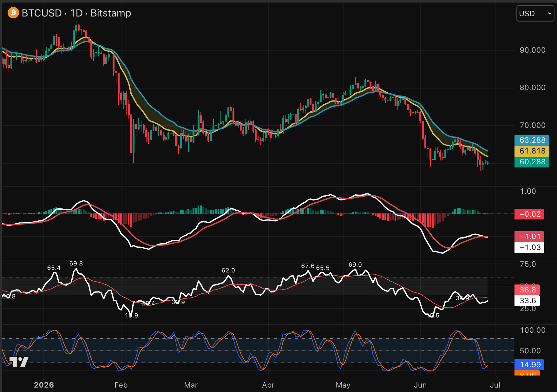Click the 36.8 RSI average label

coord(527,290)
